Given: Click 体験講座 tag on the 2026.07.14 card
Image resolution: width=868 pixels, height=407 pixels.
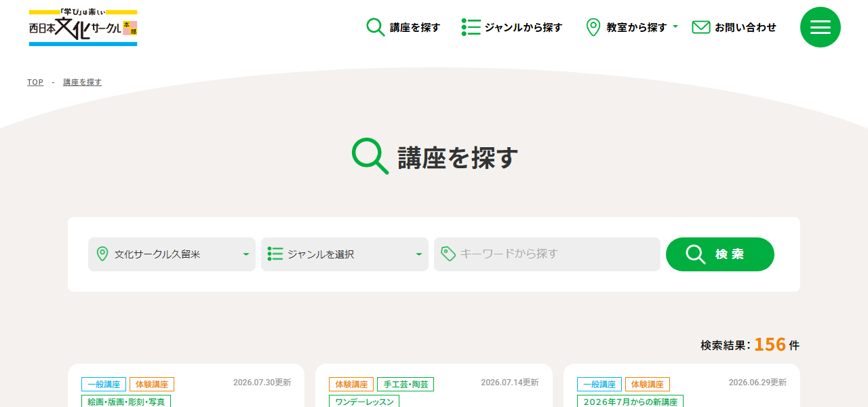Looking at the screenshot, I should click(351, 384).
